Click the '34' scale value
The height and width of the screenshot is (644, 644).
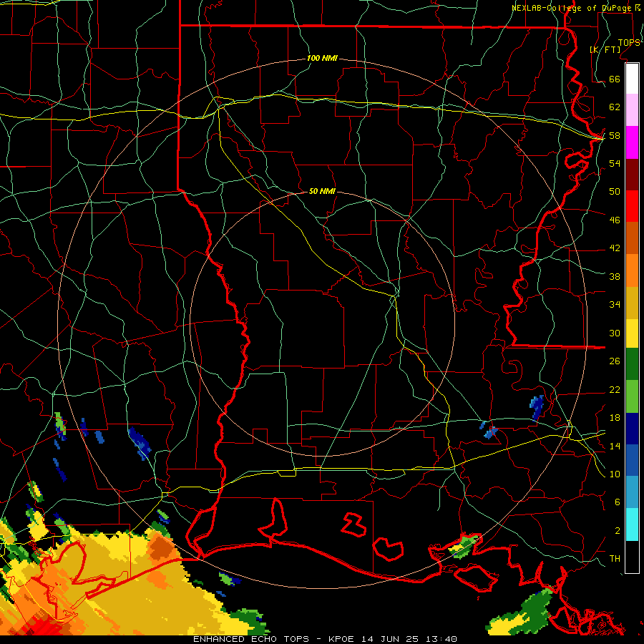point(615,305)
